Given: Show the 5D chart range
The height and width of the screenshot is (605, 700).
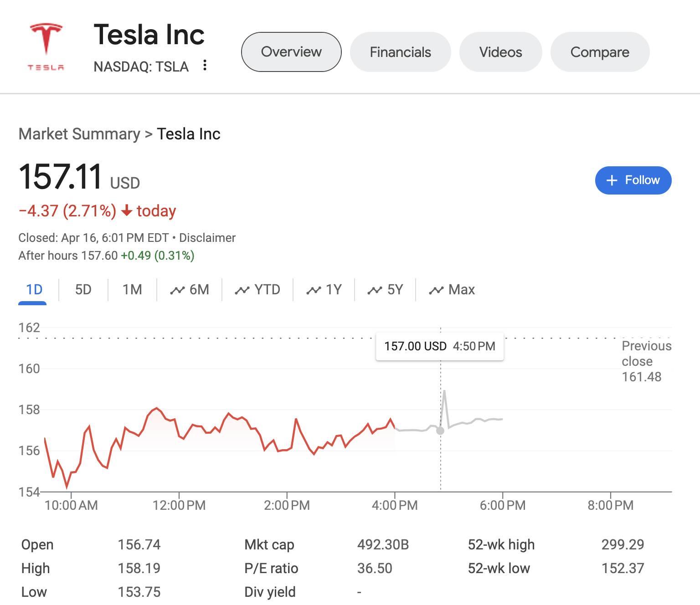Looking at the screenshot, I should click(x=83, y=290).
